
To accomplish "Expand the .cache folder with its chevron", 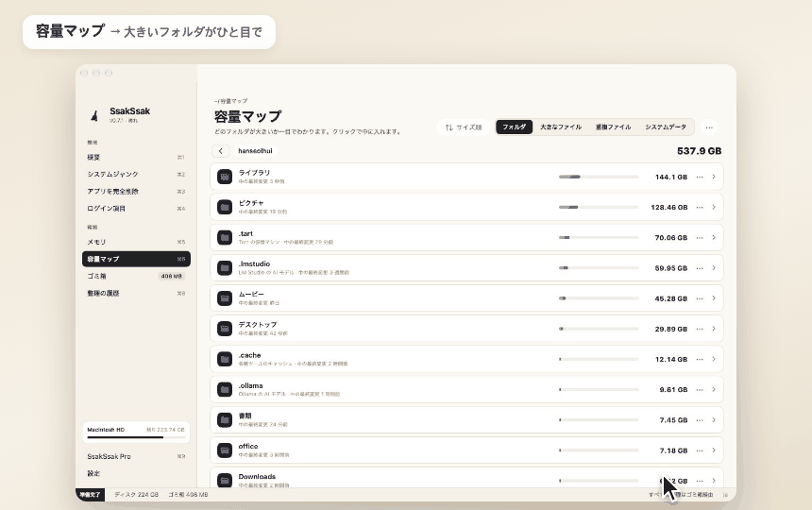I will [714, 359].
